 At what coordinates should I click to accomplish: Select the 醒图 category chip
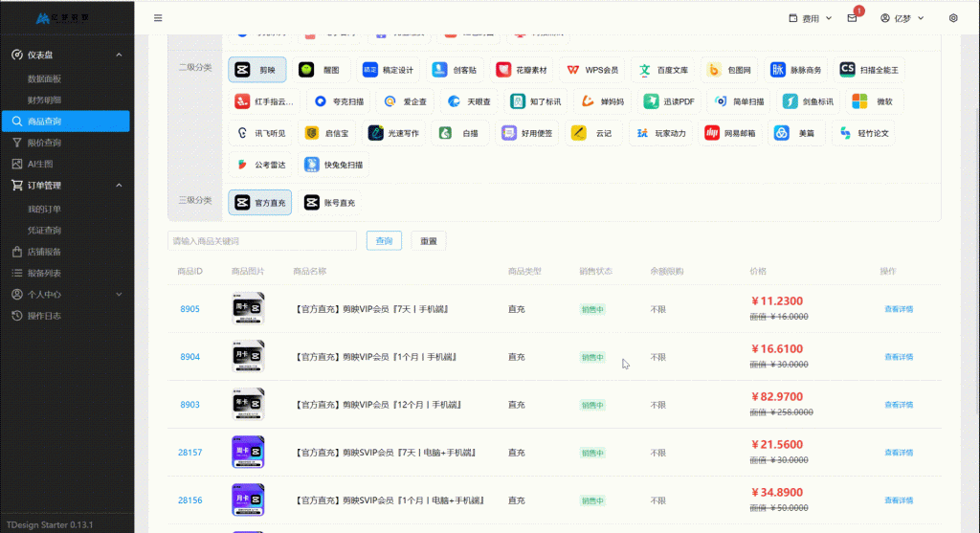tap(321, 70)
